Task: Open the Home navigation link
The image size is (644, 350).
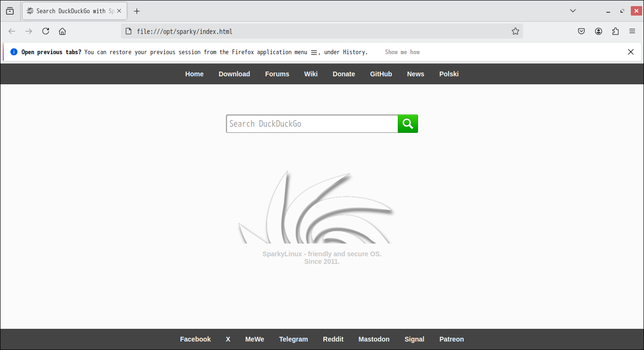Action: click(194, 74)
